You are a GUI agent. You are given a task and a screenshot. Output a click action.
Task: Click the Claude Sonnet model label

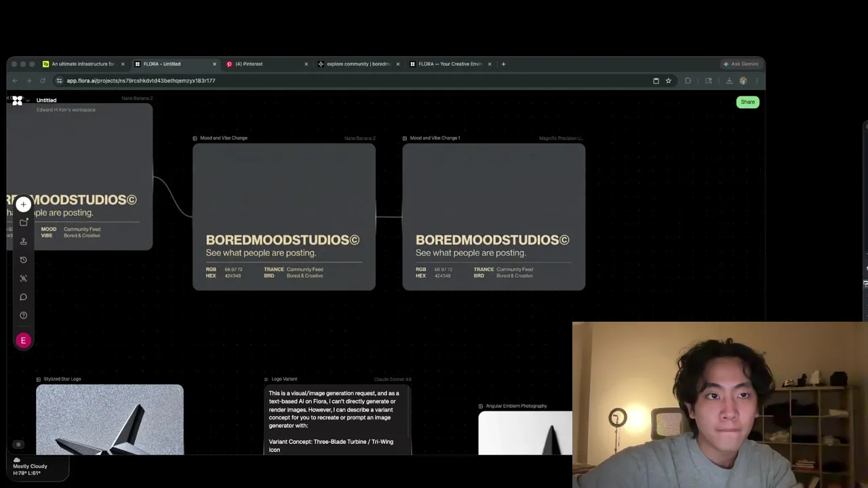point(393,380)
